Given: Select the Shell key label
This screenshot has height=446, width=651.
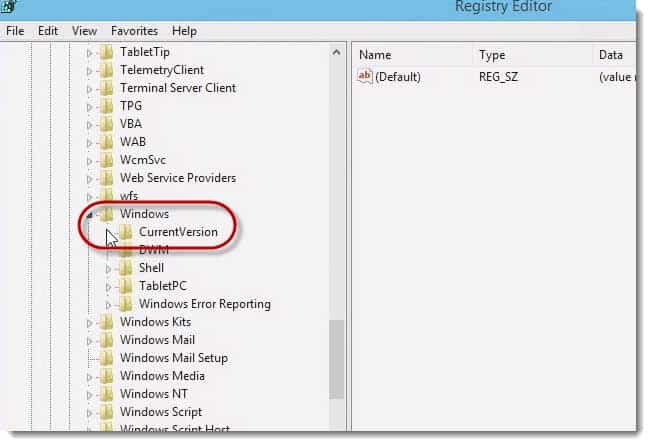Looking at the screenshot, I should [151, 268].
